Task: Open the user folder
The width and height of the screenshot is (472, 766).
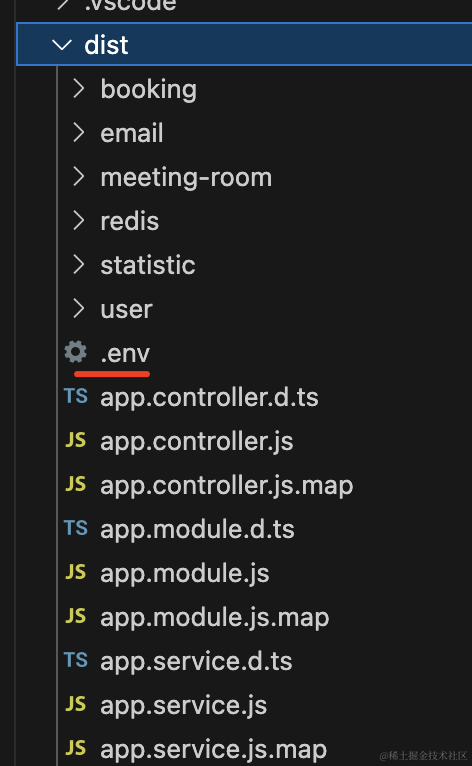Action: [127, 309]
